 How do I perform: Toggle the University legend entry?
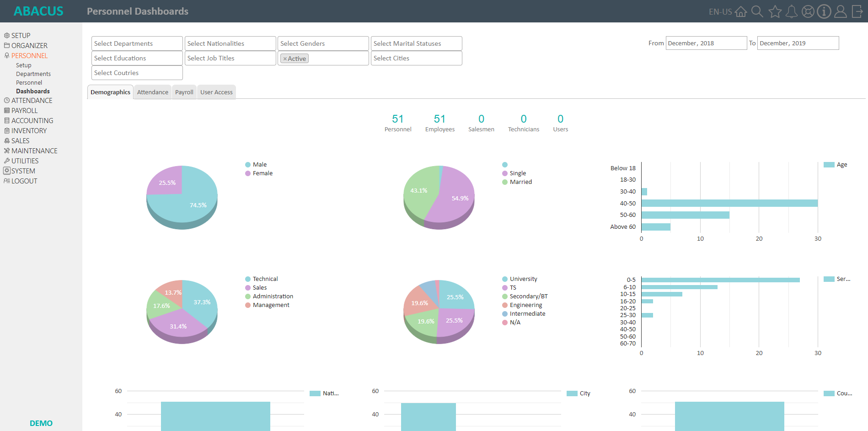click(x=520, y=279)
